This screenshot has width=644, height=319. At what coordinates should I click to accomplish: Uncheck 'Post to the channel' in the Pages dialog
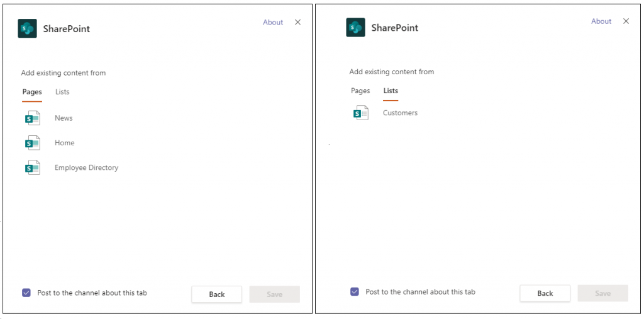26,293
